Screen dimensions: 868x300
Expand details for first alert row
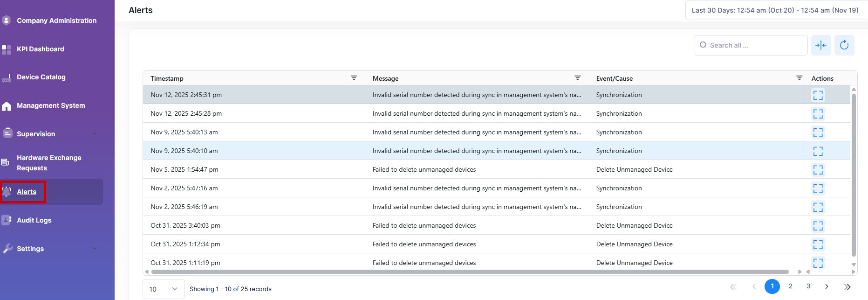point(818,95)
